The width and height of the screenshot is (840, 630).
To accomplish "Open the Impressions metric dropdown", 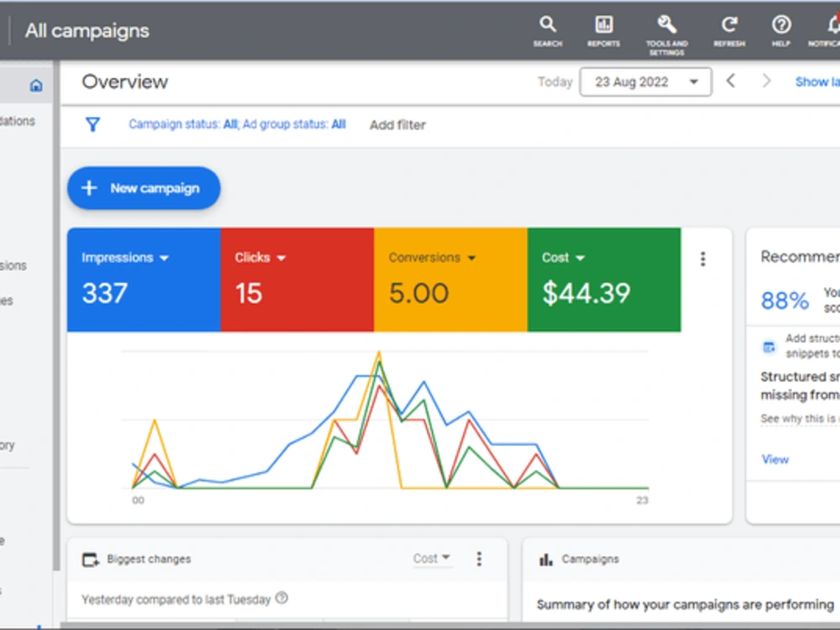I will point(125,258).
